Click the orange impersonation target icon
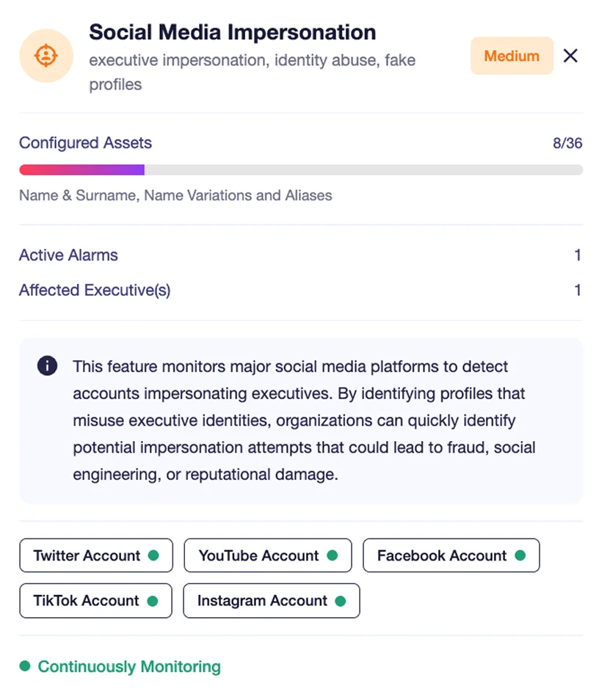Image resolution: width=599 pixels, height=700 pixels. coord(46,56)
